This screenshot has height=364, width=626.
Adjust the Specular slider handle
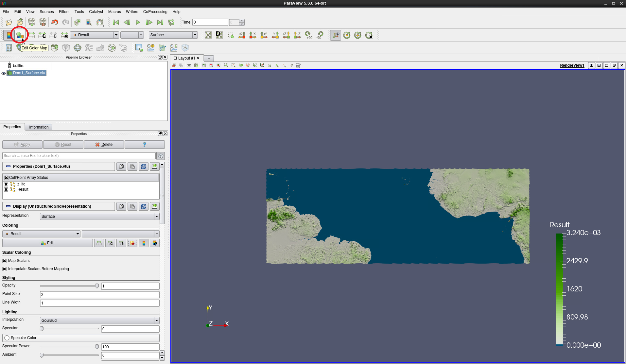click(x=42, y=329)
